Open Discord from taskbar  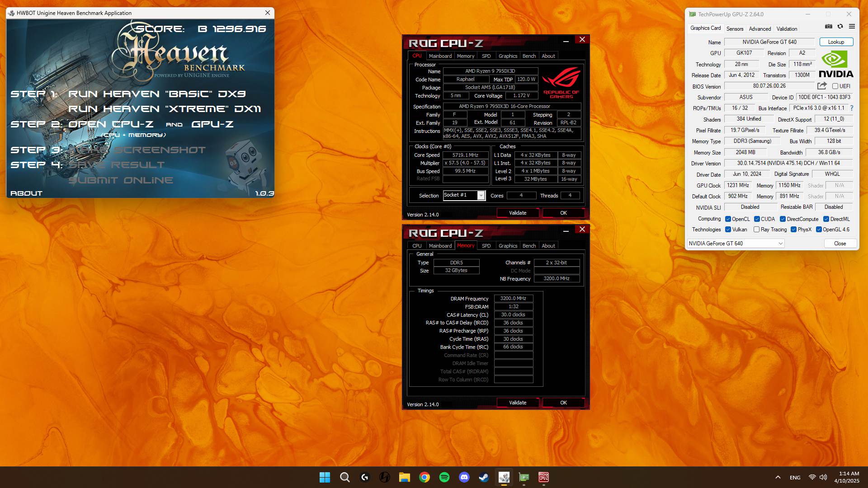click(x=464, y=477)
